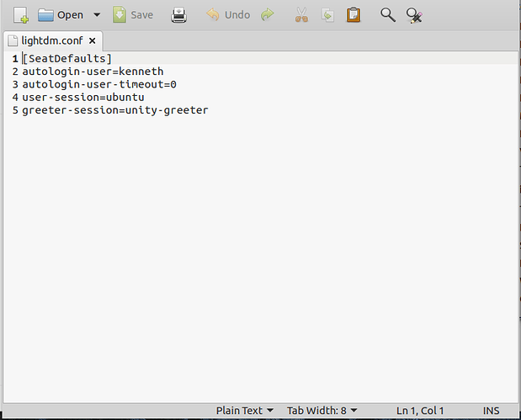
Task: Click on the greeter-session=unity-greeter line
Action: (x=114, y=110)
